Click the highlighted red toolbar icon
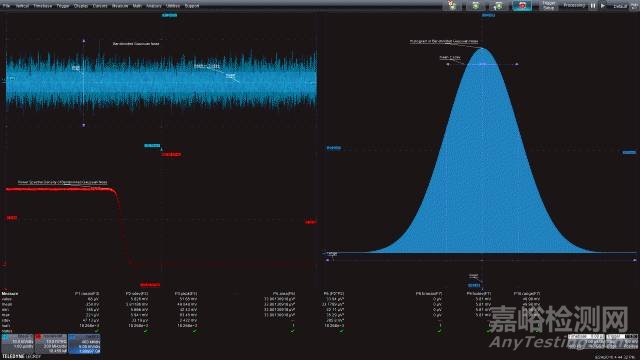Image resolution: width=640 pixels, height=360 pixels. [x=522, y=6]
